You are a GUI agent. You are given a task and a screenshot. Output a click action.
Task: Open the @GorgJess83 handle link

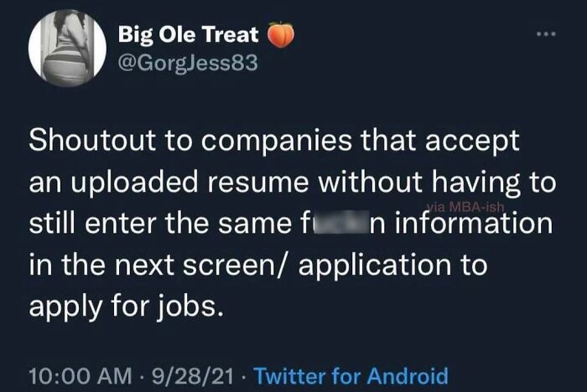(x=188, y=63)
